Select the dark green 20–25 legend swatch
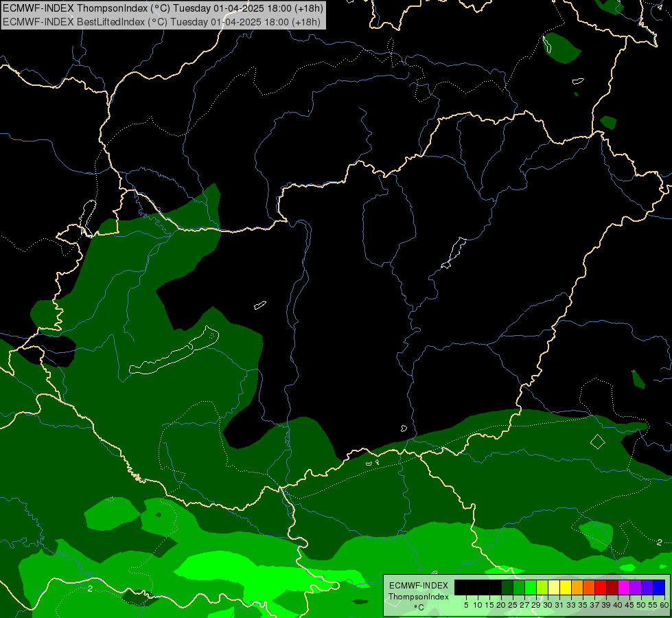The image size is (672, 618). pyautogui.click(x=507, y=587)
